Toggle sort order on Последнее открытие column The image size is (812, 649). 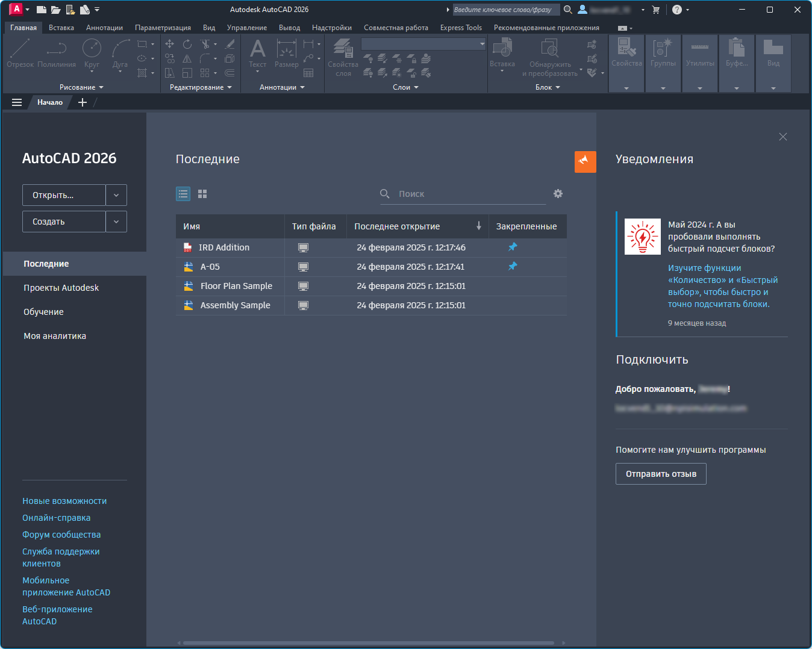coord(479,226)
